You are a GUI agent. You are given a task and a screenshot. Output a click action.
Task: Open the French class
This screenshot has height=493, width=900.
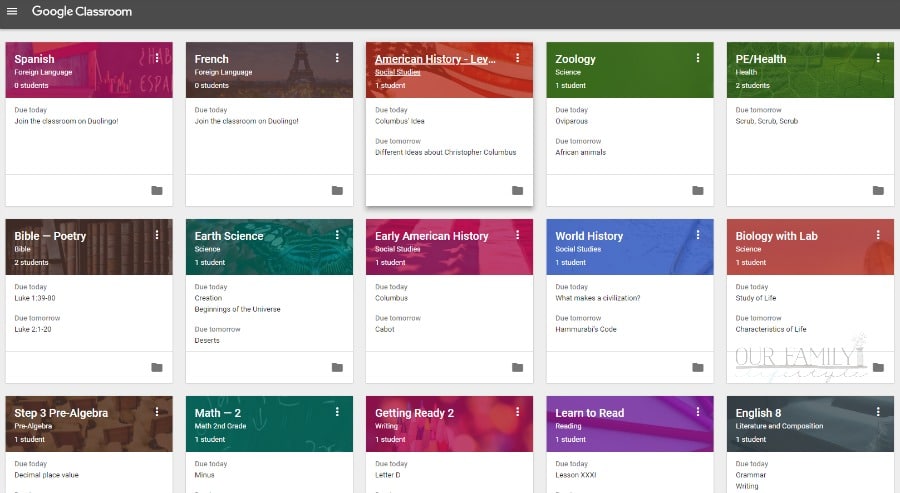211,59
